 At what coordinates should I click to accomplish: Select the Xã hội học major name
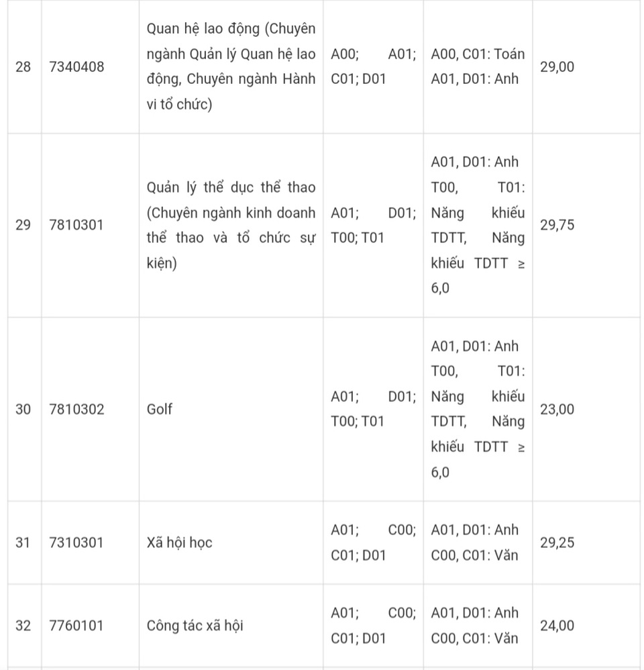click(179, 542)
